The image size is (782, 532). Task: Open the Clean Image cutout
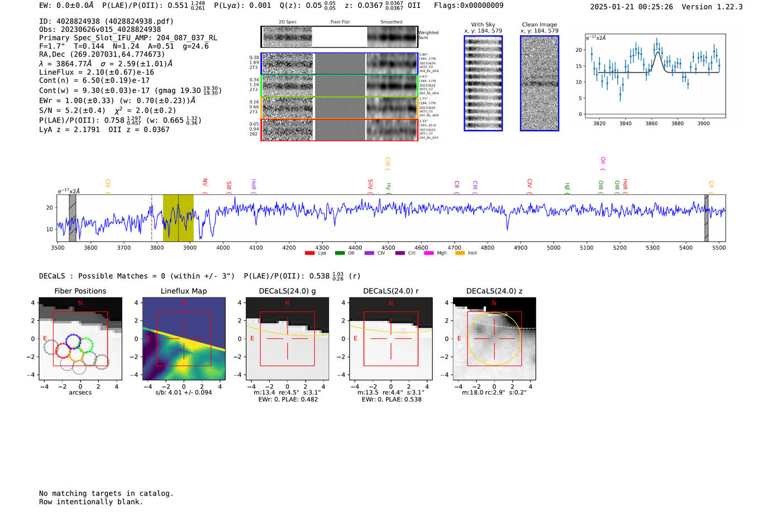point(540,83)
